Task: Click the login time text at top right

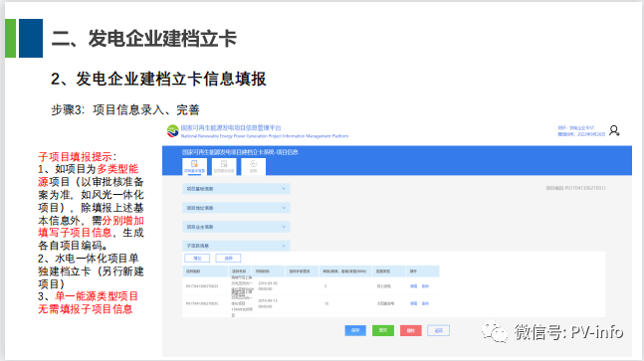Action: 581,134
